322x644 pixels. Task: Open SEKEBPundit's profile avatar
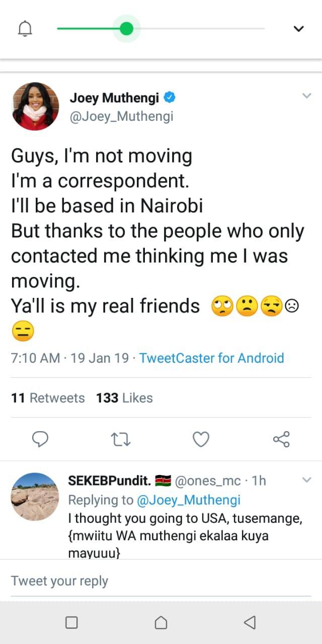point(35,497)
